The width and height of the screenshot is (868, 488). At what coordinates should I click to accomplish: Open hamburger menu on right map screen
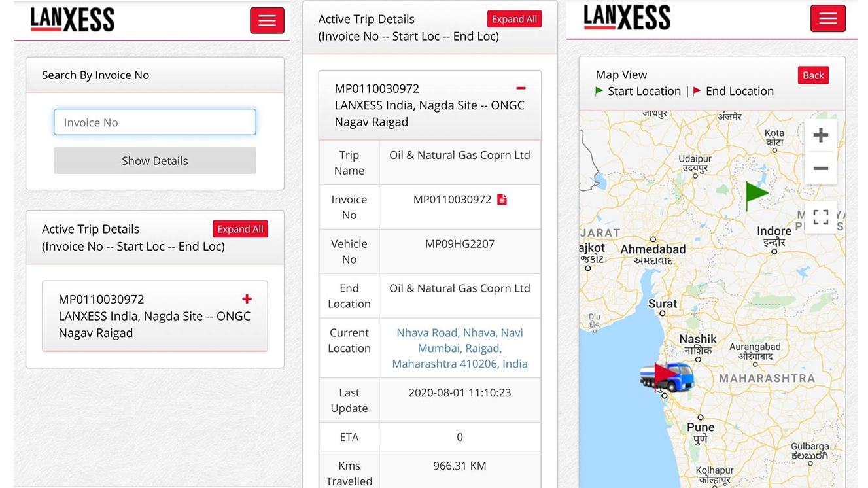[x=828, y=18]
